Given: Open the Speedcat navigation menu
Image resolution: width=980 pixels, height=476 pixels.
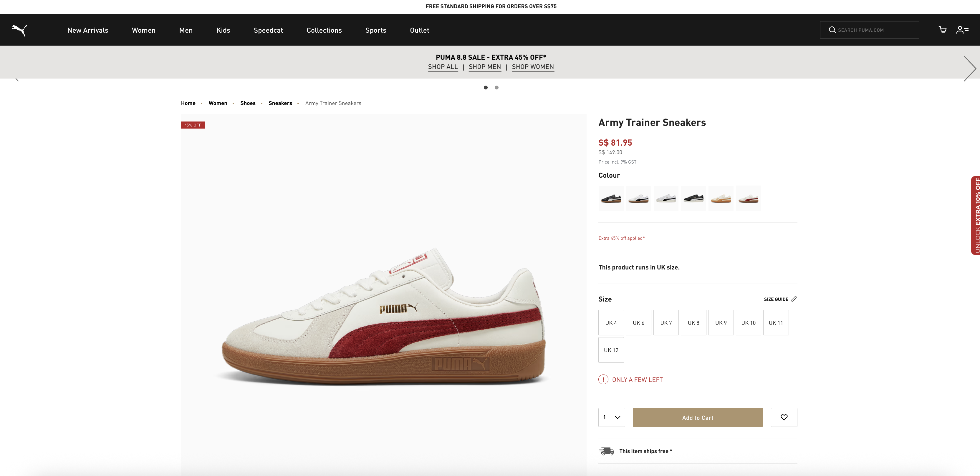Looking at the screenshot, I should [x=268, y=30].
